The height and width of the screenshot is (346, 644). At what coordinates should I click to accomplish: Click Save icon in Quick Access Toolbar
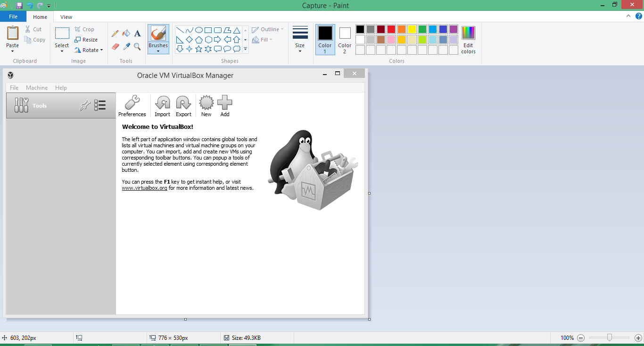click(19, 6)
